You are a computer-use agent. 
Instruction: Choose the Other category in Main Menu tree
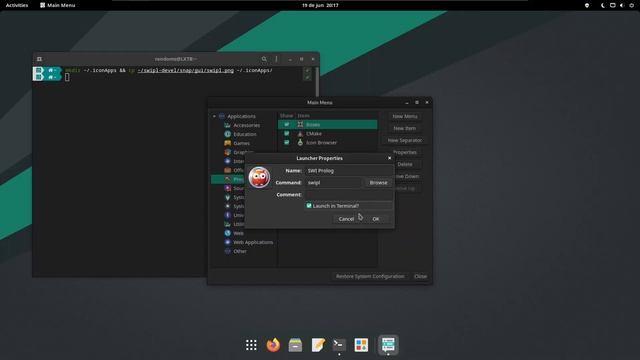coord(240,251)
